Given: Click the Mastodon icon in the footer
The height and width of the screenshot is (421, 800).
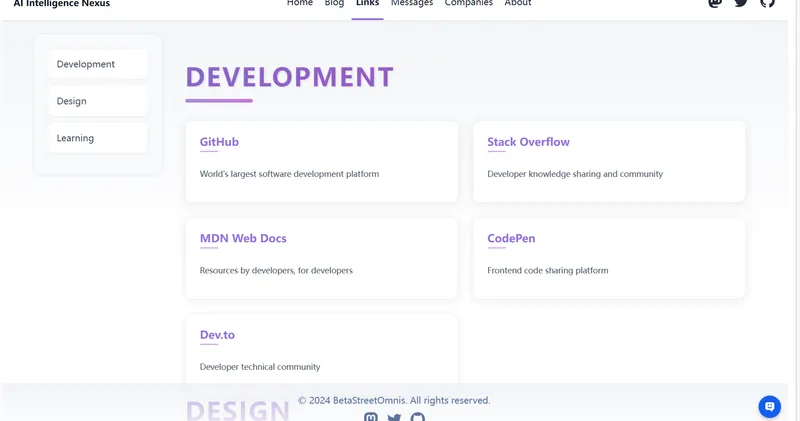Looking at the screenshot, I should (371, 416).
